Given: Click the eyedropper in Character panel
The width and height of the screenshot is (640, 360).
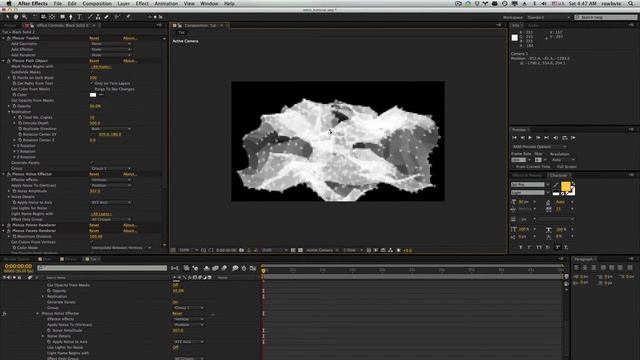Looking at the screenshot, I should [x=556, y=185].
